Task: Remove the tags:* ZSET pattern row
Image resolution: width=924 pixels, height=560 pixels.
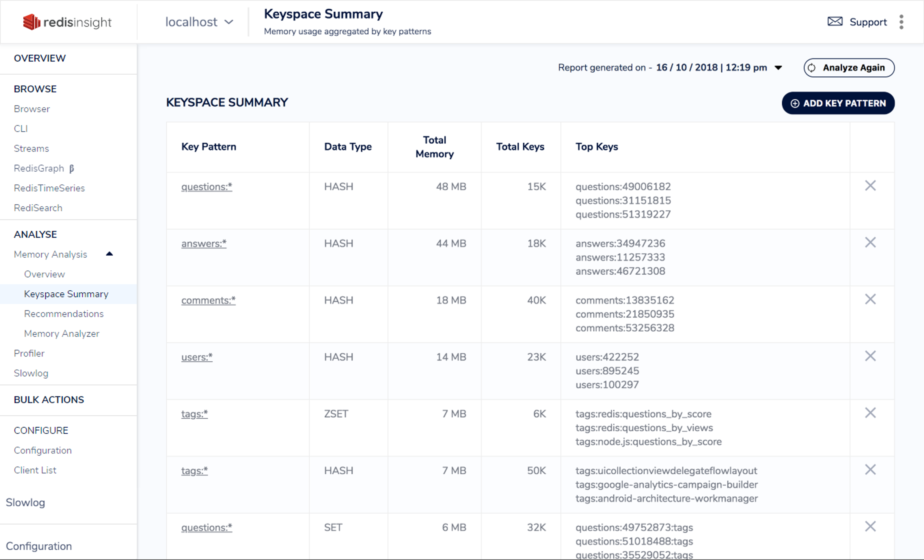Action: (x=870, y=413)
